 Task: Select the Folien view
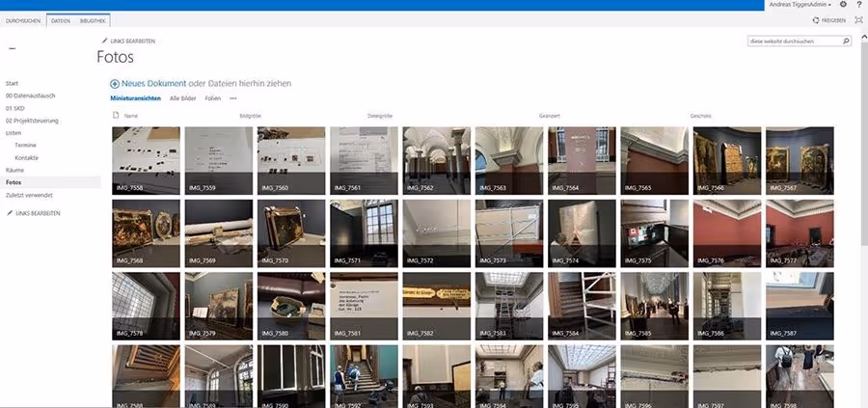pyautogui.click(x=212, y=98)
